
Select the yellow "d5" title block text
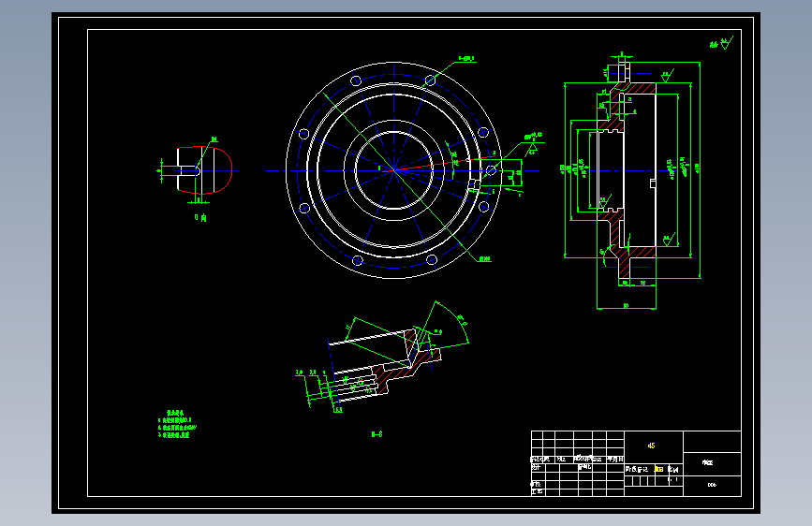652,446
